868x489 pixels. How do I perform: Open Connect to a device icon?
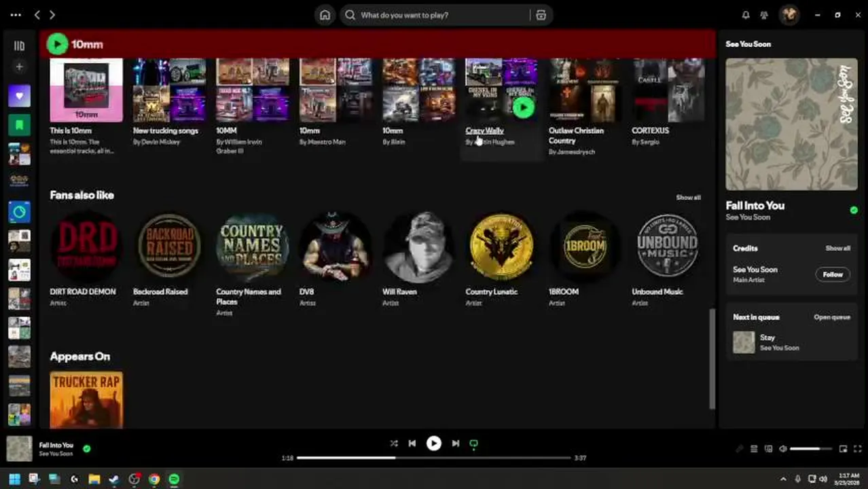tap(768, 449)
